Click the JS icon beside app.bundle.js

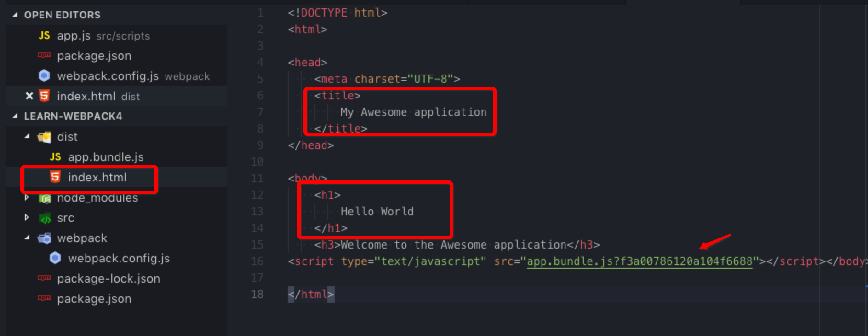tap(55, 157)
